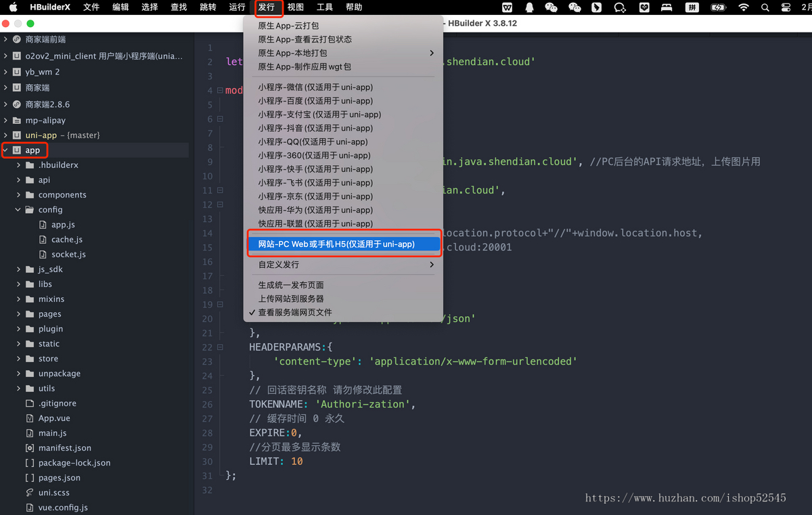The image size is (812, 515).
Task: Click the project icon beside 商家端2.8.6
Action: pos(17,104)
